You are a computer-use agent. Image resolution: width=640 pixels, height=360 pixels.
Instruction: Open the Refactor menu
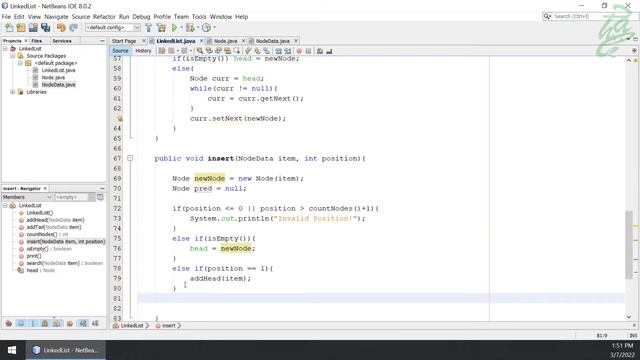point(104,17)
